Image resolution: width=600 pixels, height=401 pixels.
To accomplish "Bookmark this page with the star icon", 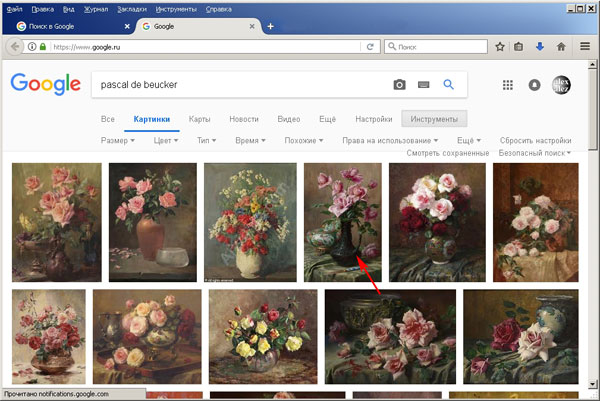I will click(500, 47).
